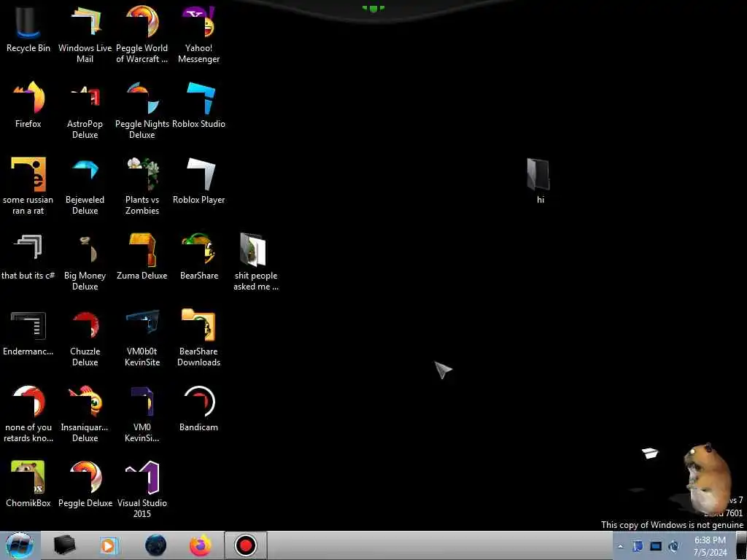Open Firefox from the taskbar
This screenshot has height=560, width=747.
pyautogui.click(x=200, y=545)
